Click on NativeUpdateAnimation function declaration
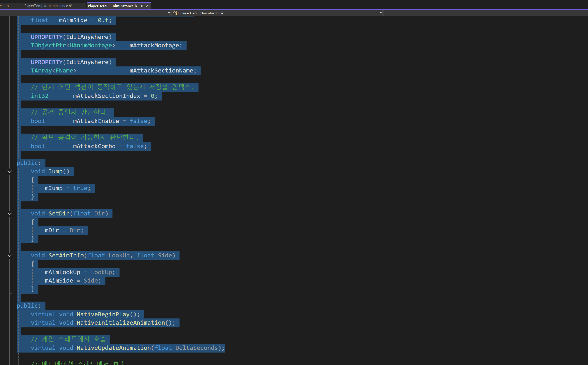This screenshot has height=365, width=588. coord(114,348)
